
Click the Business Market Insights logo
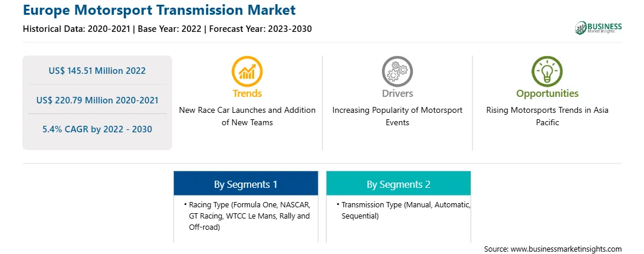[599, 28]
